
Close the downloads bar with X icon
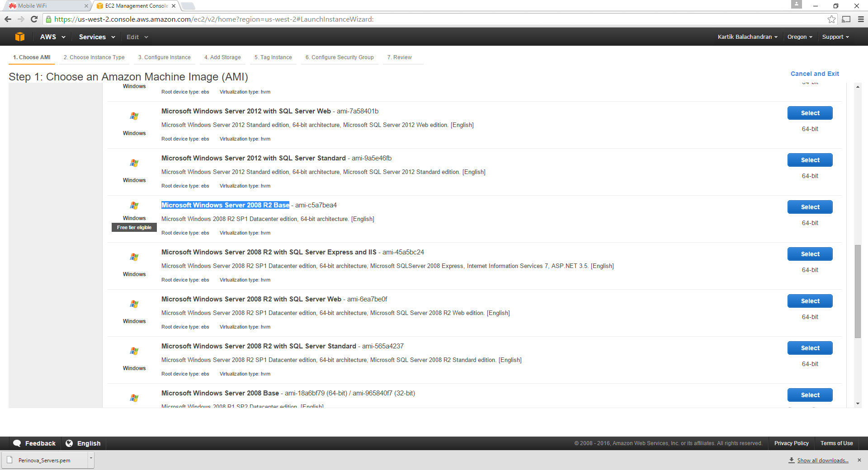(x=859, y=460)
